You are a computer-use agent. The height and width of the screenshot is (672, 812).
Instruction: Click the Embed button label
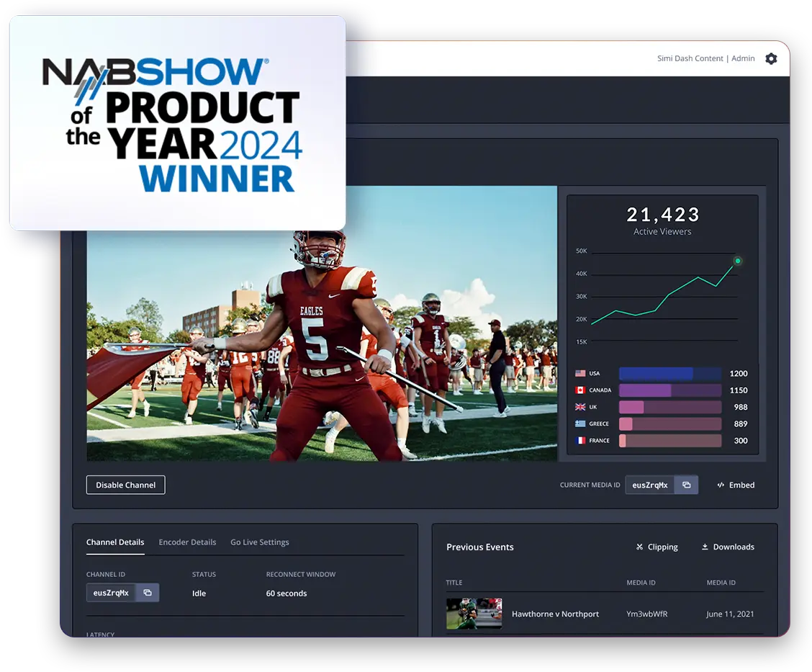tap(741, 485)
